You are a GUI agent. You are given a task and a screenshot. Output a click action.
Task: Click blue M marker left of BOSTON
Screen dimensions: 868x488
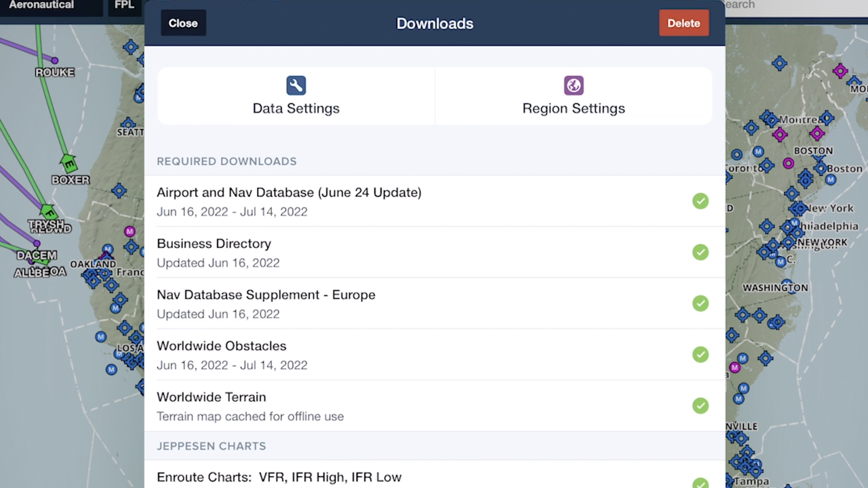point(759,152)
